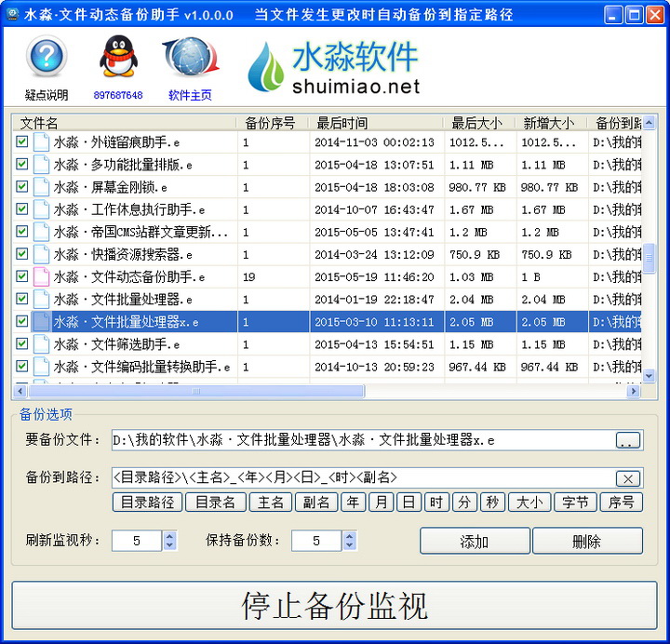Click the vertical scrollbar up arrow

(649, 123)
